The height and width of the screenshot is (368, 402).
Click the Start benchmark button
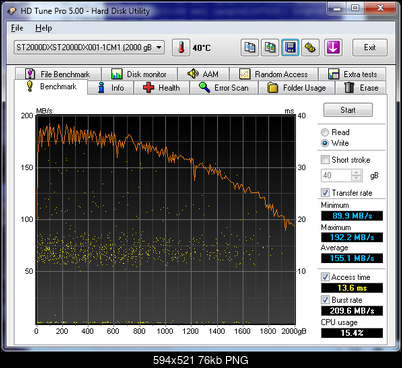[348, 110]
